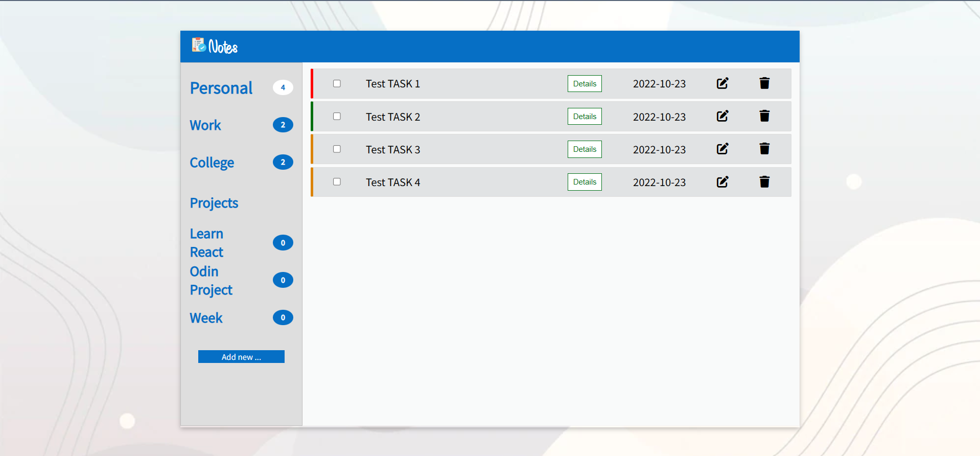Click the 2022-10-23 date of Test TASK 1
The height and width of the screenshot is (456, 980).
[659, 84]
